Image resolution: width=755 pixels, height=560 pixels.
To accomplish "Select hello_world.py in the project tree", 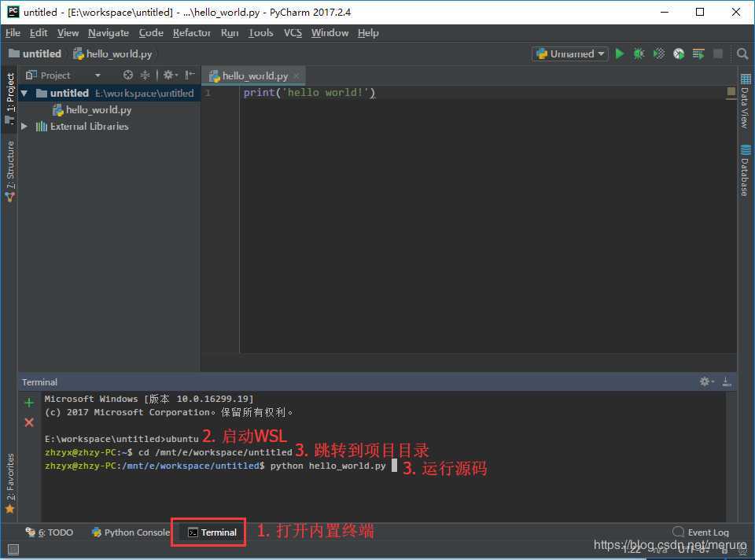I will tap(98, 110).
